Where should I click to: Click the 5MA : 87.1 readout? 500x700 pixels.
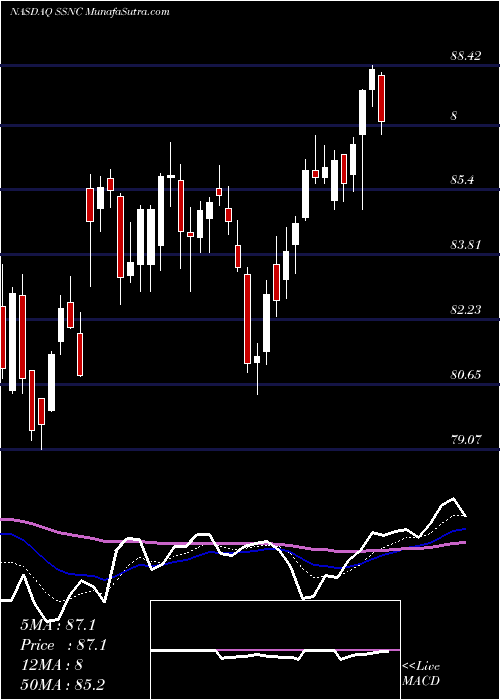coord(58,625)
